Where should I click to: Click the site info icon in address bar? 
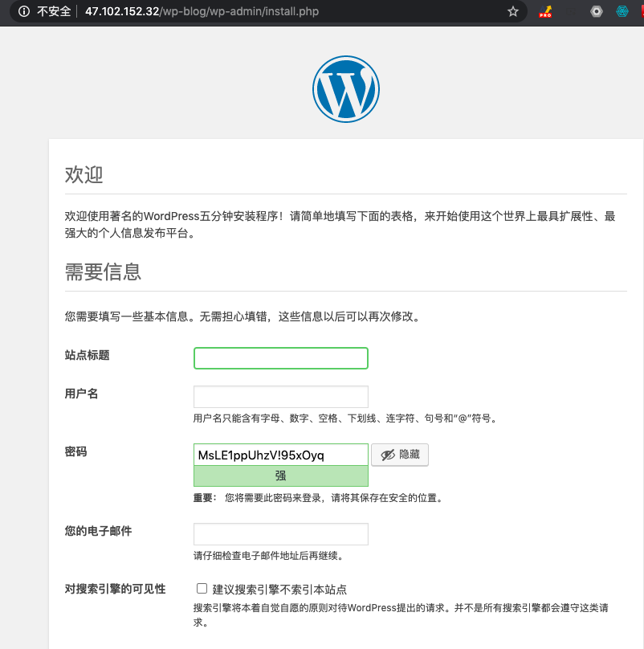pyautogui.click(x=24, y=11)
